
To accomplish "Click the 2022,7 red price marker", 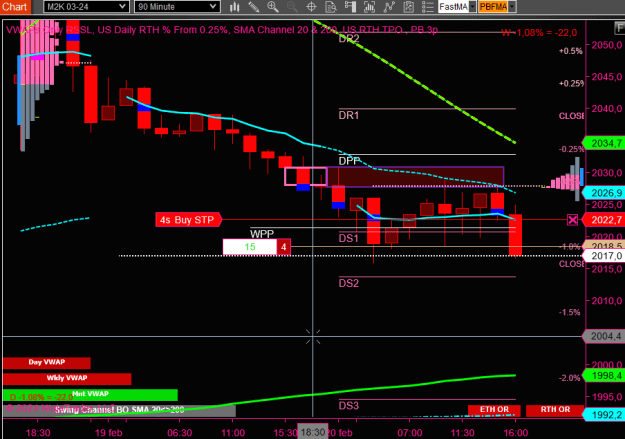I will 603,220.
